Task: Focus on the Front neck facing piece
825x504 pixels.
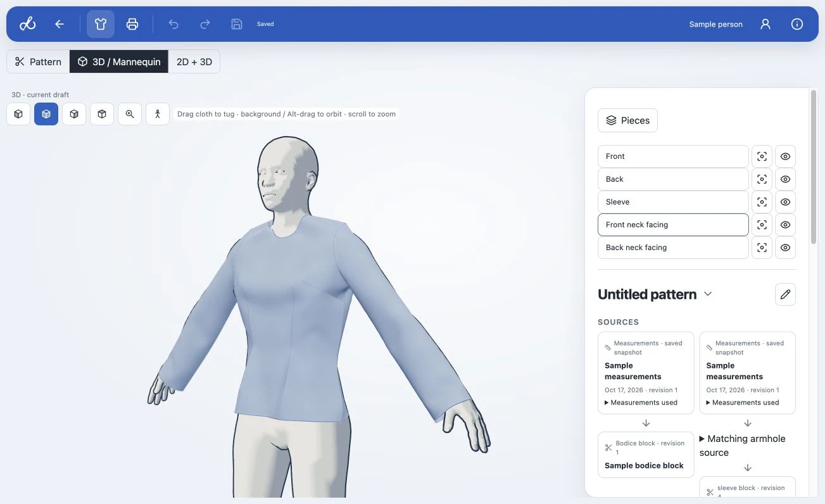Action: pos(762,225)
